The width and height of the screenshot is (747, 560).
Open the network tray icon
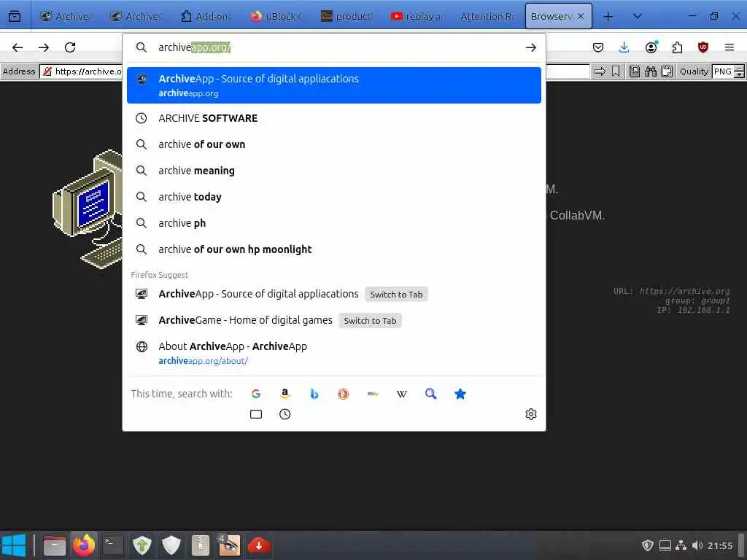point(681,545)
